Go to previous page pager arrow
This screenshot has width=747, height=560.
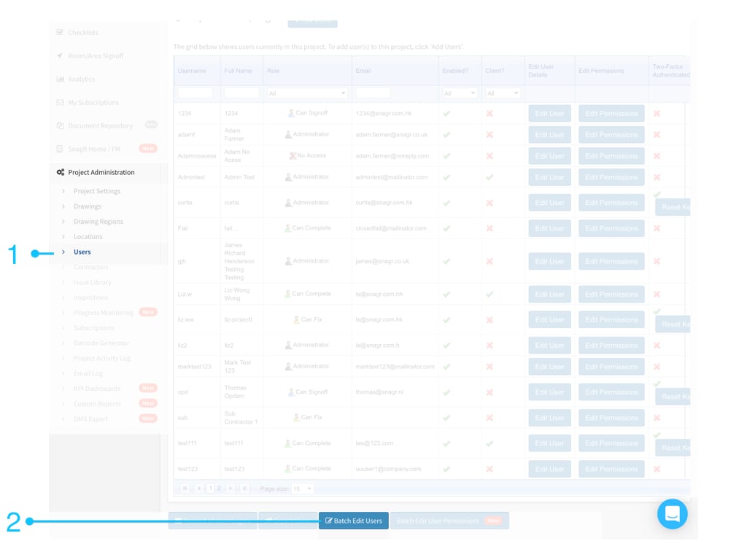(x=199, y=488)
